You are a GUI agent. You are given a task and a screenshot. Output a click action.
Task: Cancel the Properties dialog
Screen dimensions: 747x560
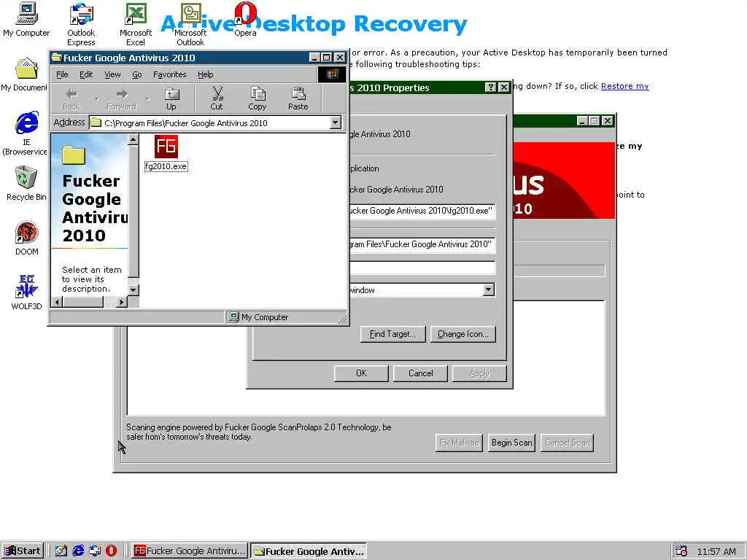pyautogui.click(x=421, y=373)
